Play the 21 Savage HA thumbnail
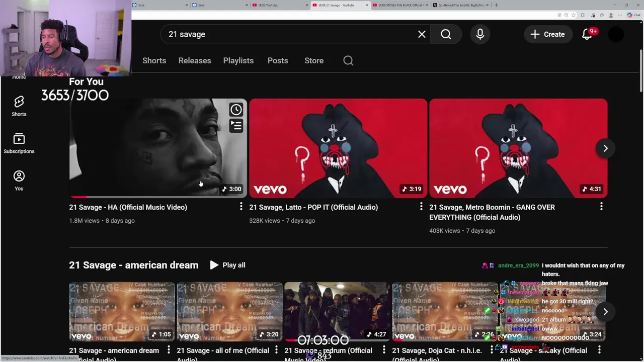644x362 pixels. 158,148
